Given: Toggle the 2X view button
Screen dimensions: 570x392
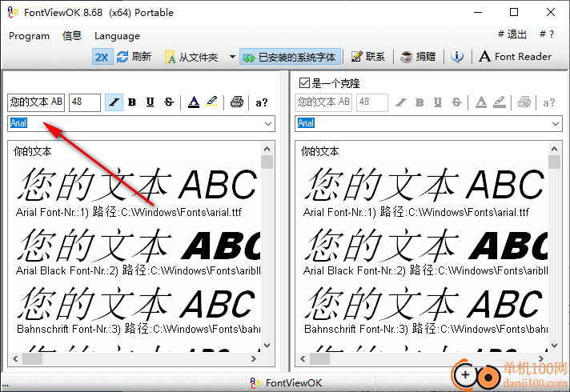Looking at the screenshot, I should [102, 57].
